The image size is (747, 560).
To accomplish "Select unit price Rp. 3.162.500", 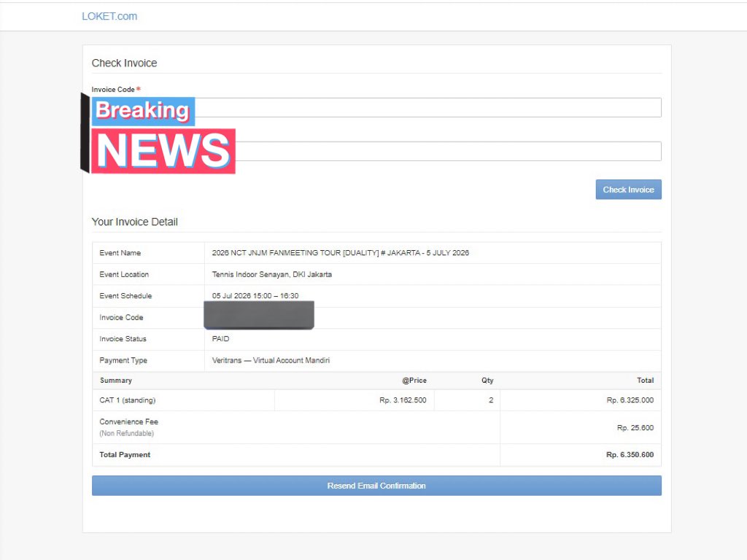I will 403,400.
